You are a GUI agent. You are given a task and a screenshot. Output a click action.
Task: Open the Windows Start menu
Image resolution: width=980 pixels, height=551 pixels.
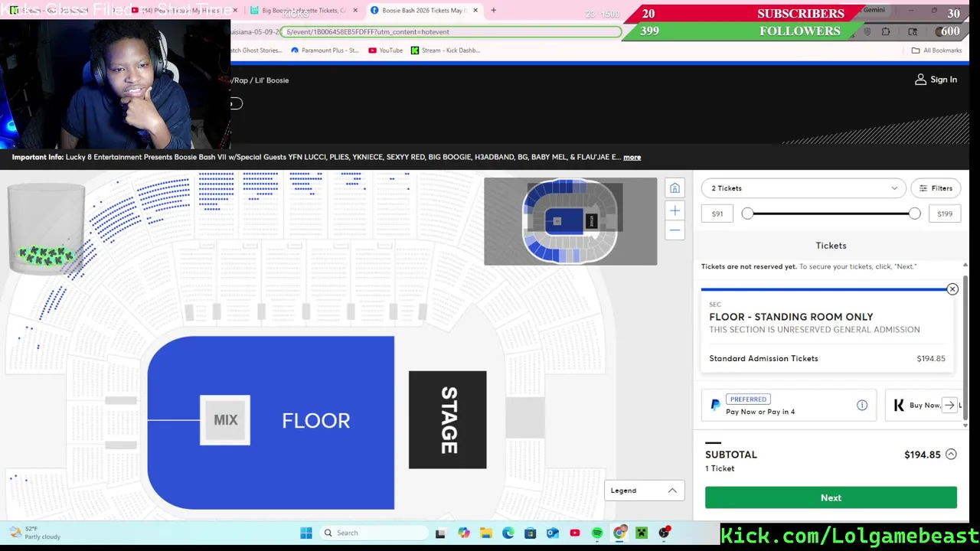click(x=306, y=533)
